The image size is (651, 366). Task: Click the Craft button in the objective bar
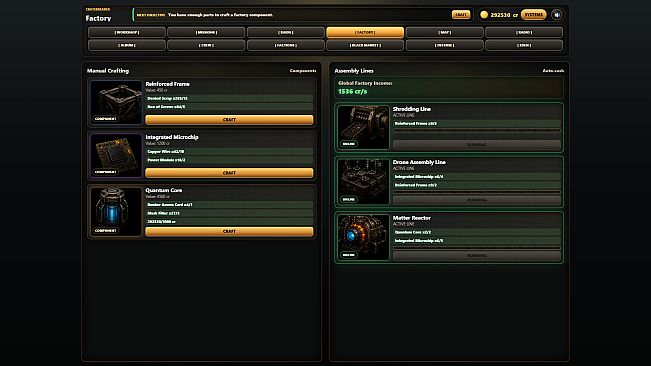pos(461,15)
